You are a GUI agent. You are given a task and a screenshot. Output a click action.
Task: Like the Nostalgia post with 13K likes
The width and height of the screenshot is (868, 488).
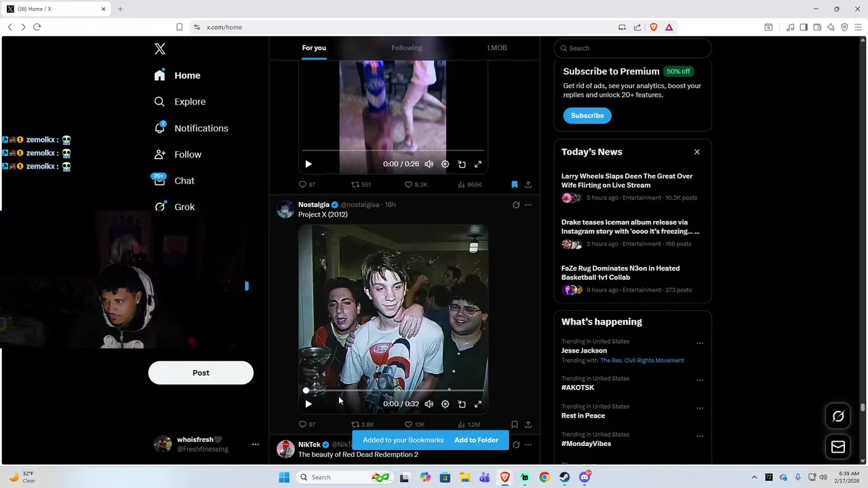(414, 424)
